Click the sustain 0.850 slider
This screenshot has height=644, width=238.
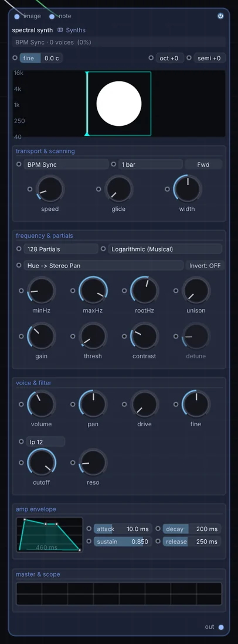(123, 542)
